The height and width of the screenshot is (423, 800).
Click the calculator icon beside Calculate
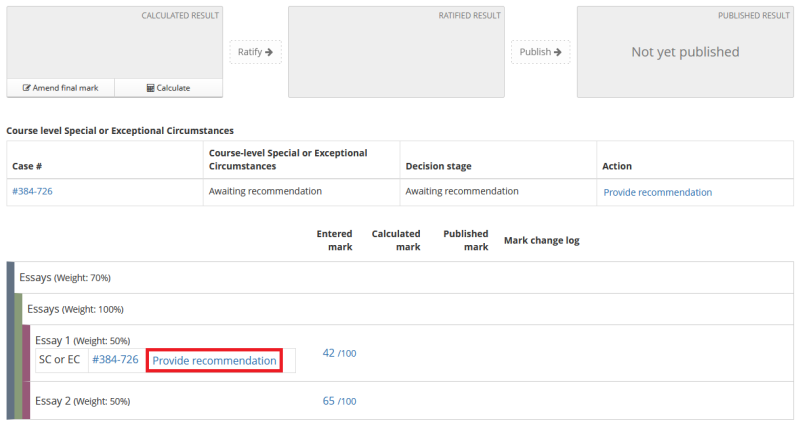(151, 88)
